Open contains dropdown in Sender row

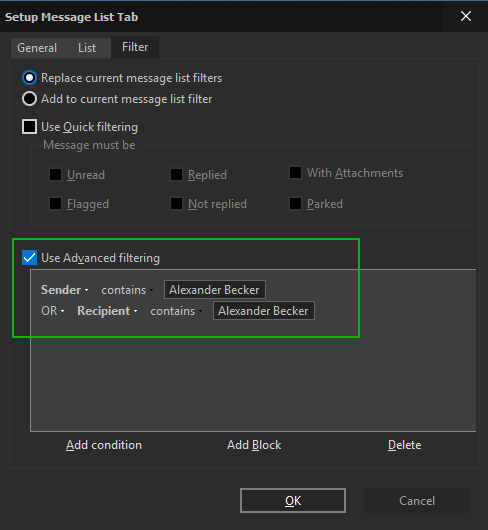pyautogui.click(x=127, y=290)
